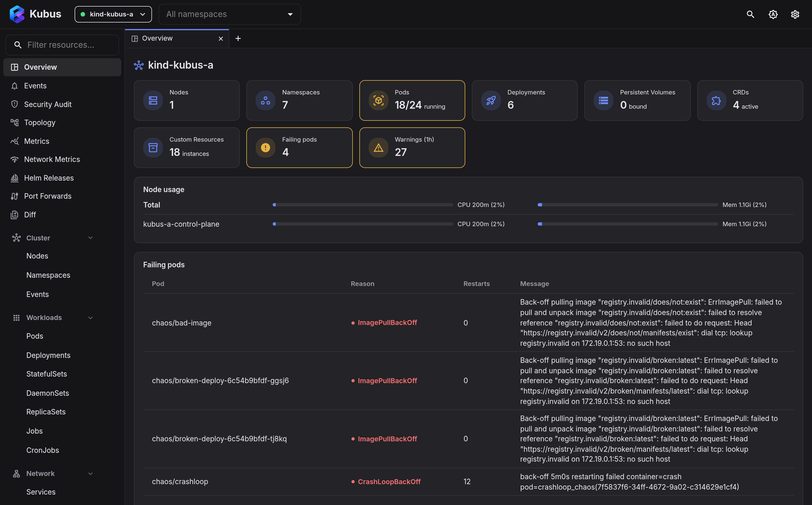
Task: Click kubus-a-control-plane CPU usage bar
Action: [363, 224]
